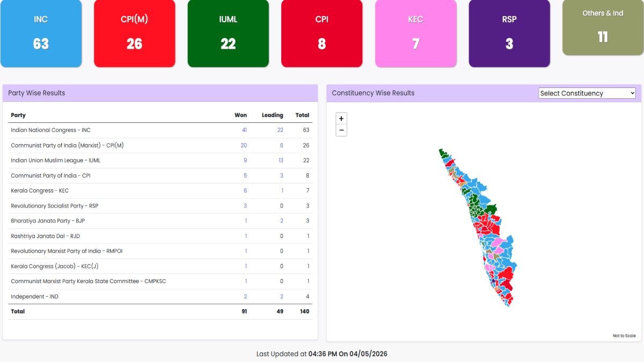Click the Party column header
Image resolution: width=644 pixels, height=362 pixels.
18,115
